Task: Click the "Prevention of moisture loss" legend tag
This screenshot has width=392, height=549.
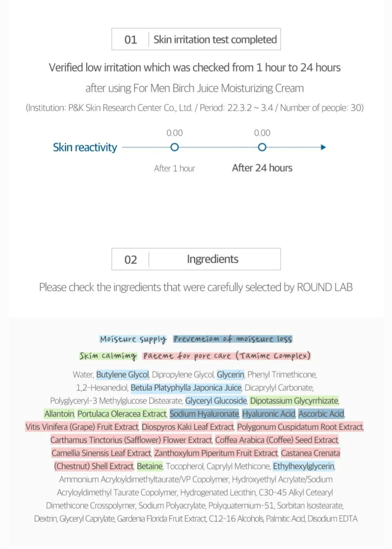Action: [x=233, y=339]
